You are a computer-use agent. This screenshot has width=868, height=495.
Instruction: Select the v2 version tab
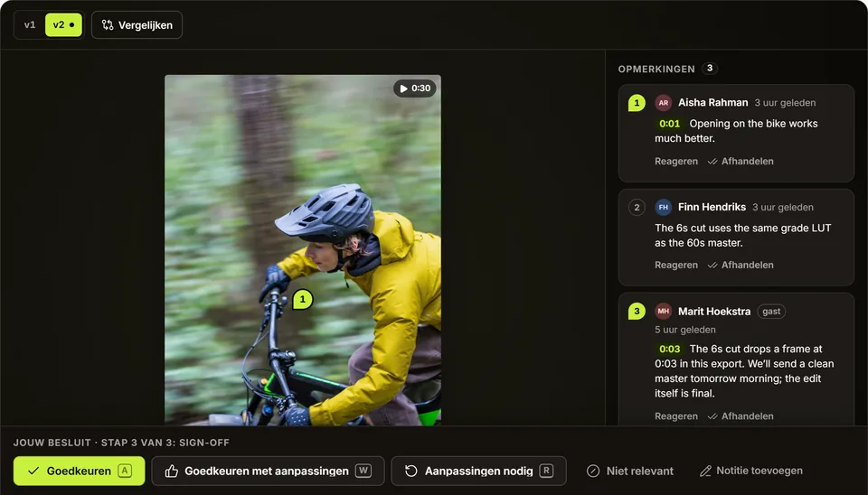63,25
